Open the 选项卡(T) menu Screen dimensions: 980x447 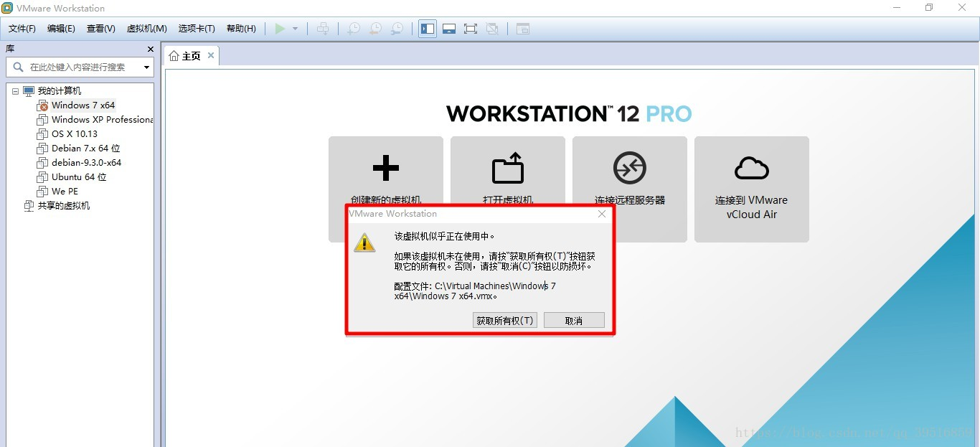pos(197,29)
